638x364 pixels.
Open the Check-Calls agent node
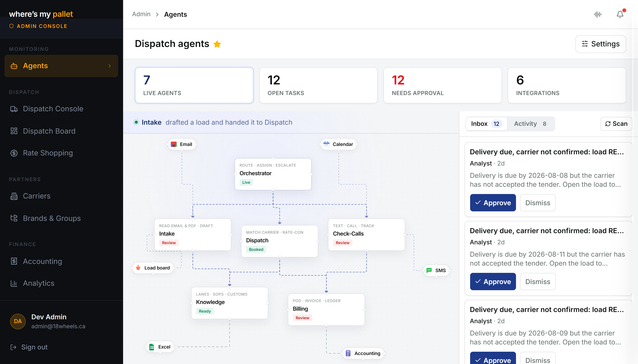[x=366, y=235]
